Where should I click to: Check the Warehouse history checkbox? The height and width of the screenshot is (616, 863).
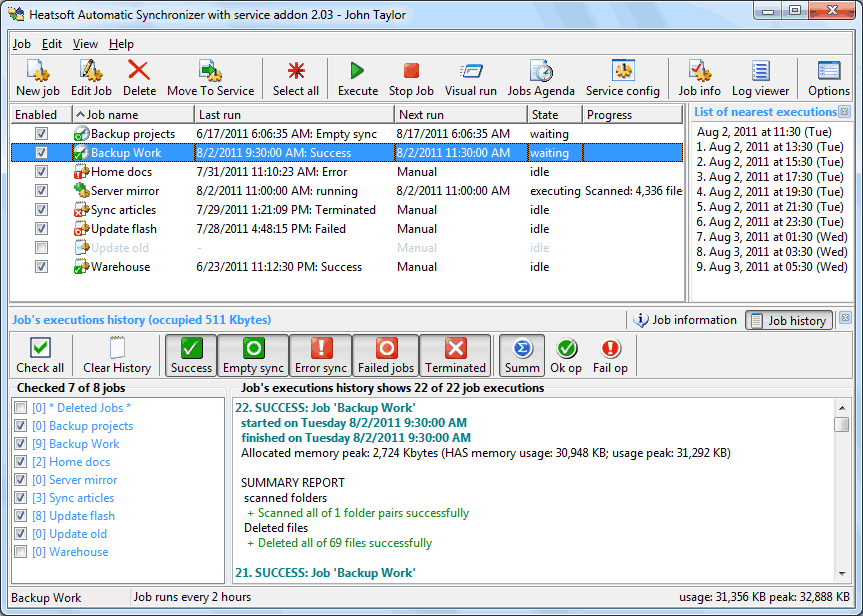(22, 552)
